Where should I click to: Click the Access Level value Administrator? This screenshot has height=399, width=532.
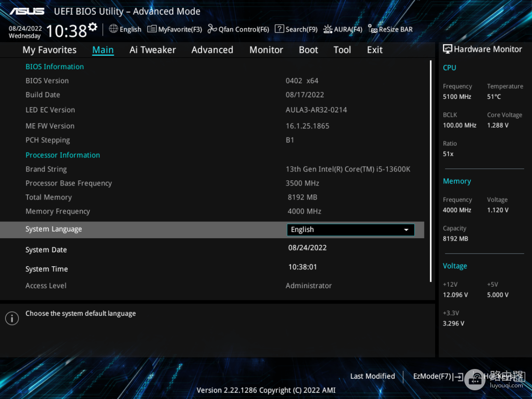(x=309, y=286)
